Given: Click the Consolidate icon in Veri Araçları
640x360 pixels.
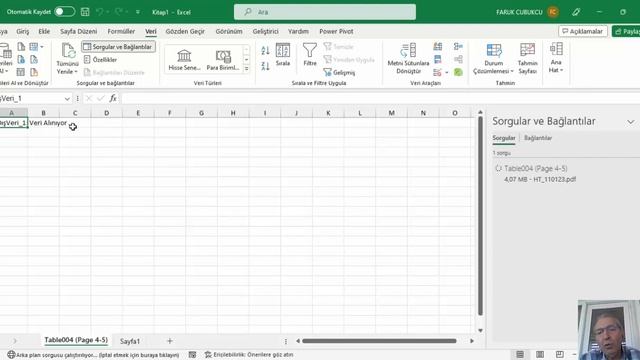Looking at the screenshot, I should click(458, 47).
